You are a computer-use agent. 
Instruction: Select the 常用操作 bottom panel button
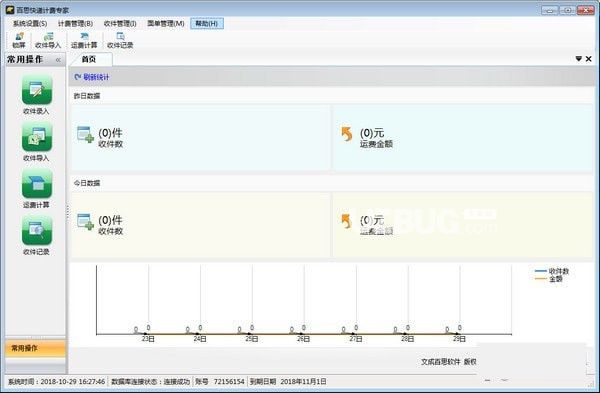pos(36,348)
